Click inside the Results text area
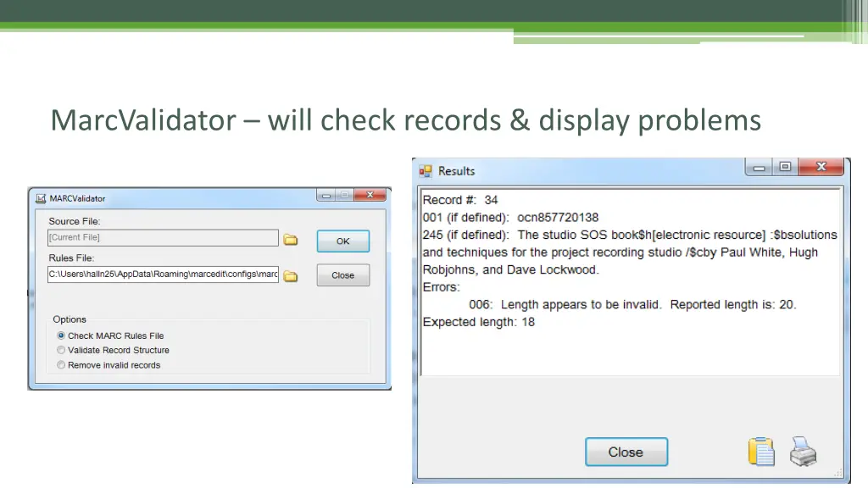The width and height of the screenshot is (868, 488). click(x=631, y=282)
